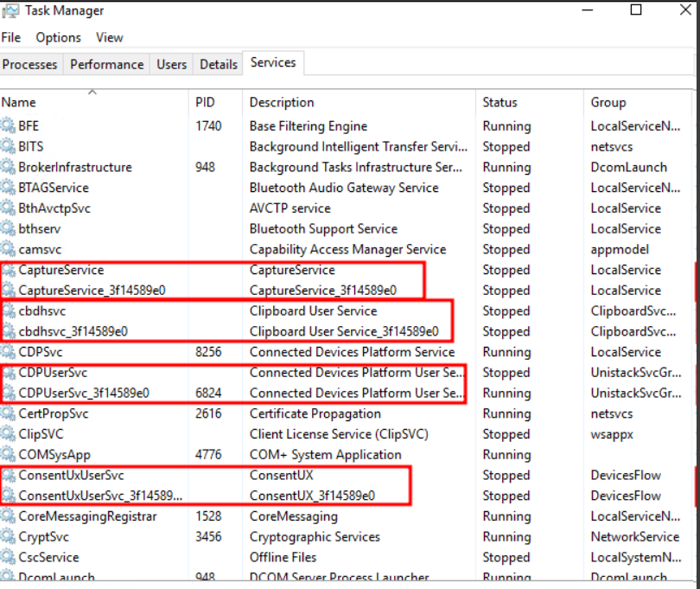Click the 'Cryptographic Services' description
The image size is (700, 589).
click(315, 538)
